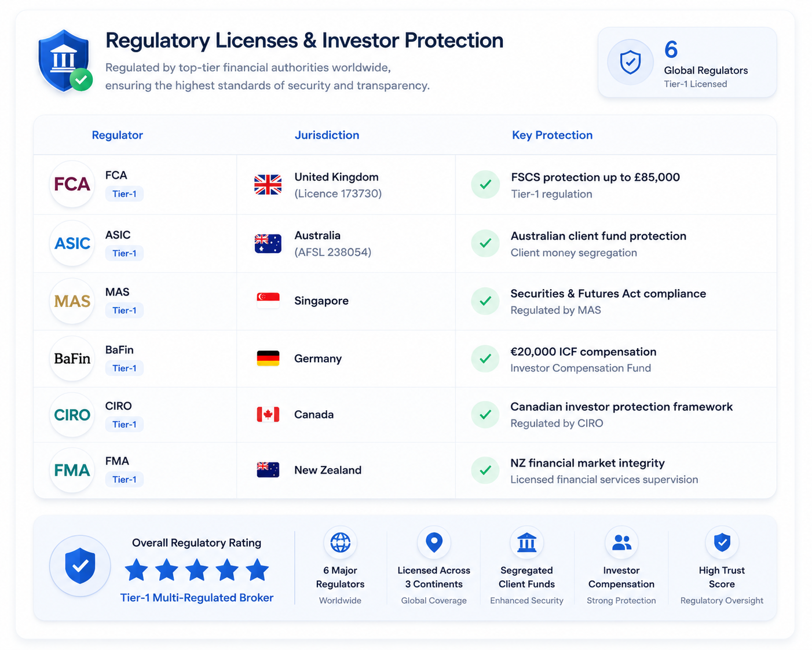Click the 'Overall Regulatory Rating' label
This screenshot has width=812, height=650.
[x=196, y=543]
